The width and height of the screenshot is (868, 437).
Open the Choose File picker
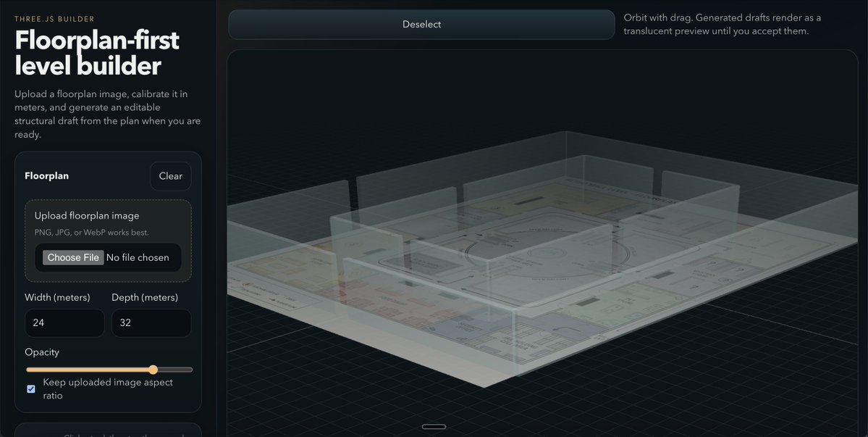(73, 257)
